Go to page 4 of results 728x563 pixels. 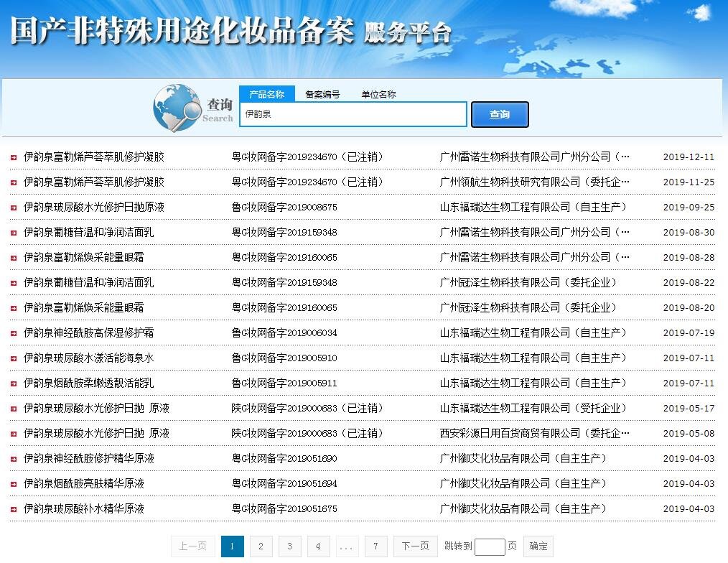point(318,546)
